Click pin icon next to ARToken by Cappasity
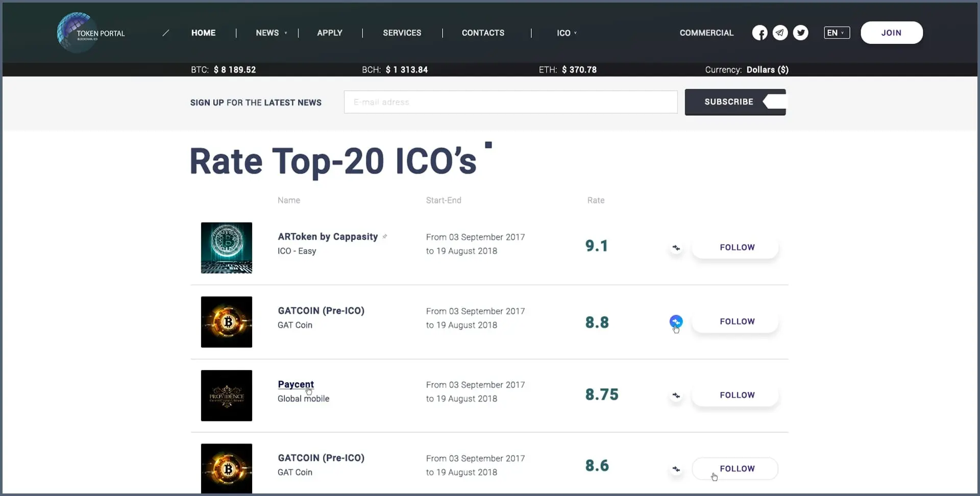The width and height of the screenshot is (980, 496). click(x=385, y=236)
